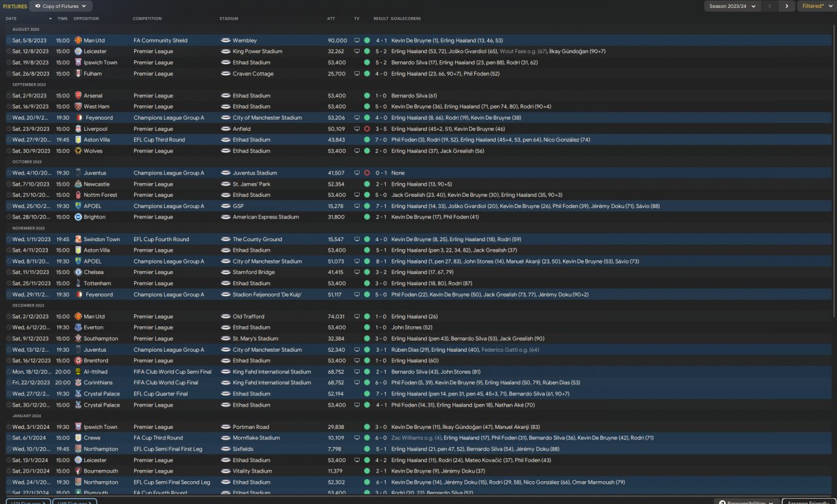Click the Everton club badge
The width and height of the screenshot is (837, 504).
tap(78, 328)
